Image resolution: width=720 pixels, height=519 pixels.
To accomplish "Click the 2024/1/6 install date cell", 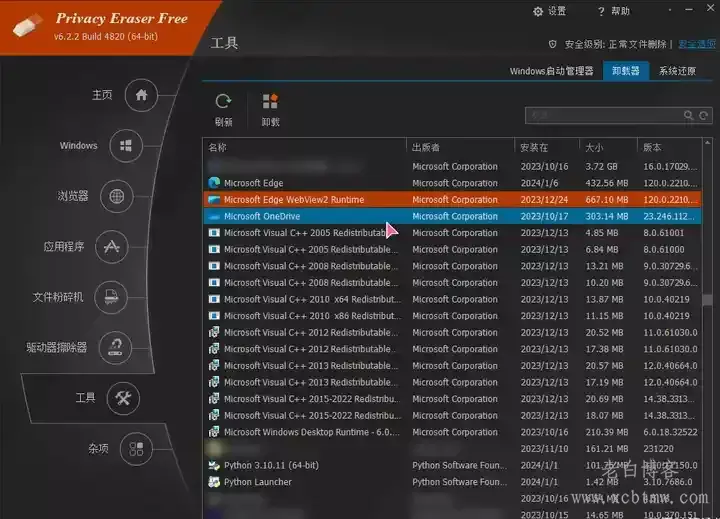I will pos(539,183).
